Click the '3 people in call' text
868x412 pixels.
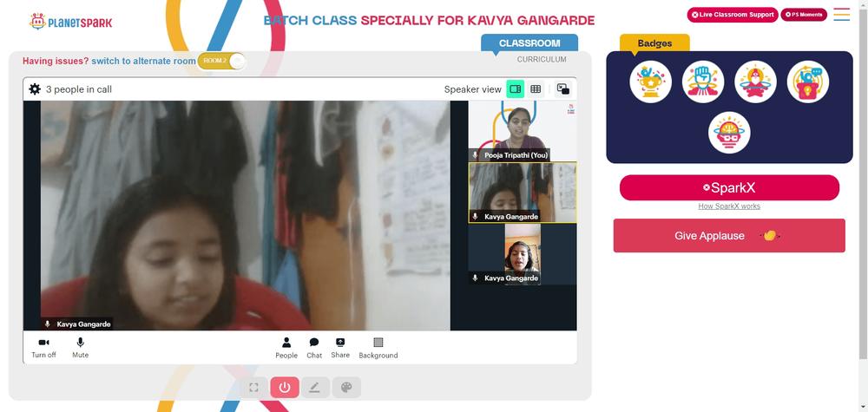point(79,89)
